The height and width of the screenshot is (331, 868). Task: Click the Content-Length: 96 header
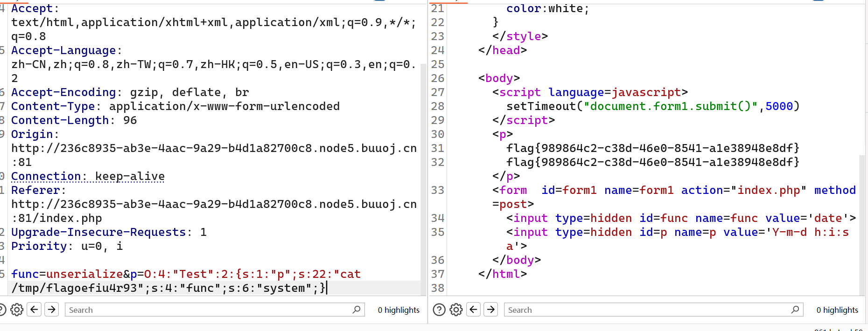[x=74, y=120]
